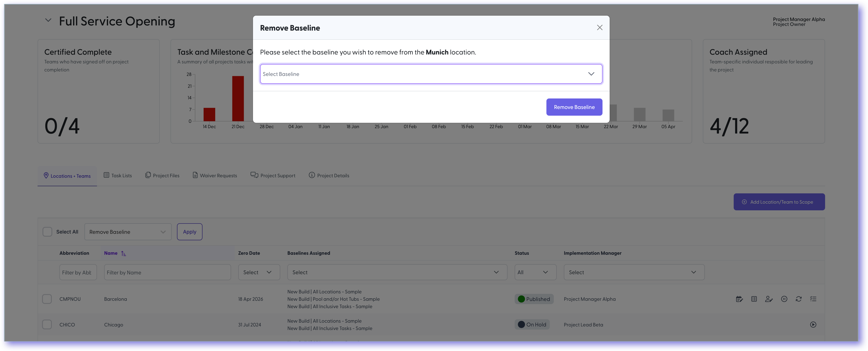868x351 pixels.
Task: Click the Apply button
Action: click(189, 232)
